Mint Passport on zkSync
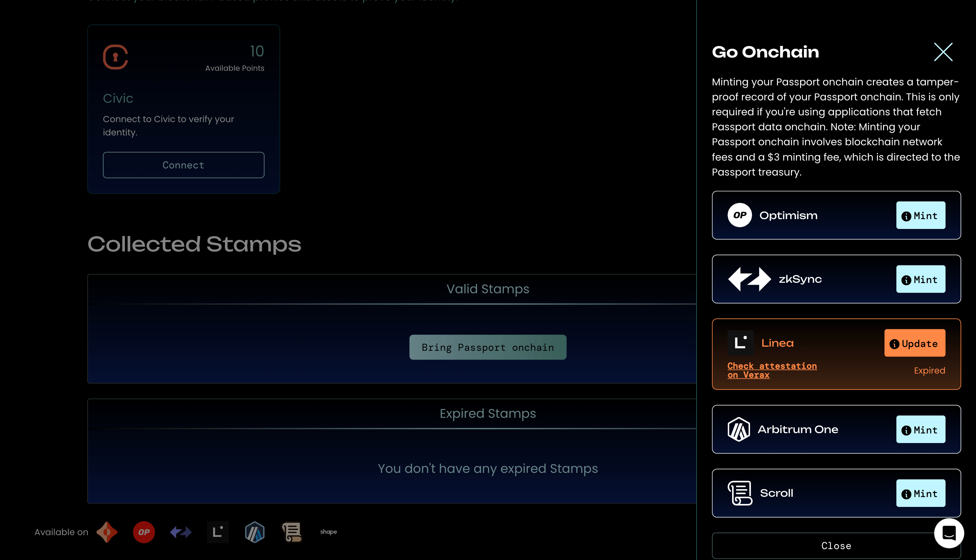Viewport: 976px width, 560px height. coord(921,279)
